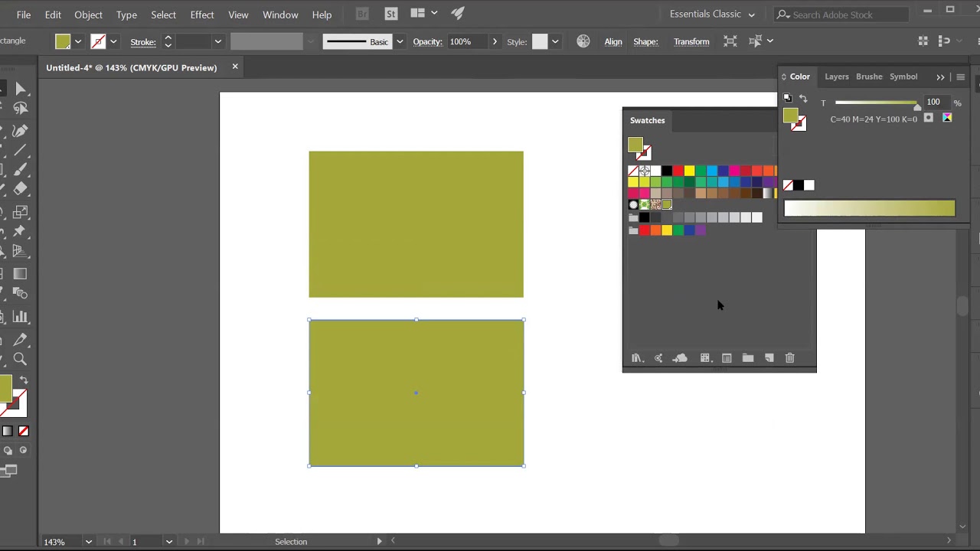
Task: Select the Perspective Grid tool
Action: click(x=21, y=251)
